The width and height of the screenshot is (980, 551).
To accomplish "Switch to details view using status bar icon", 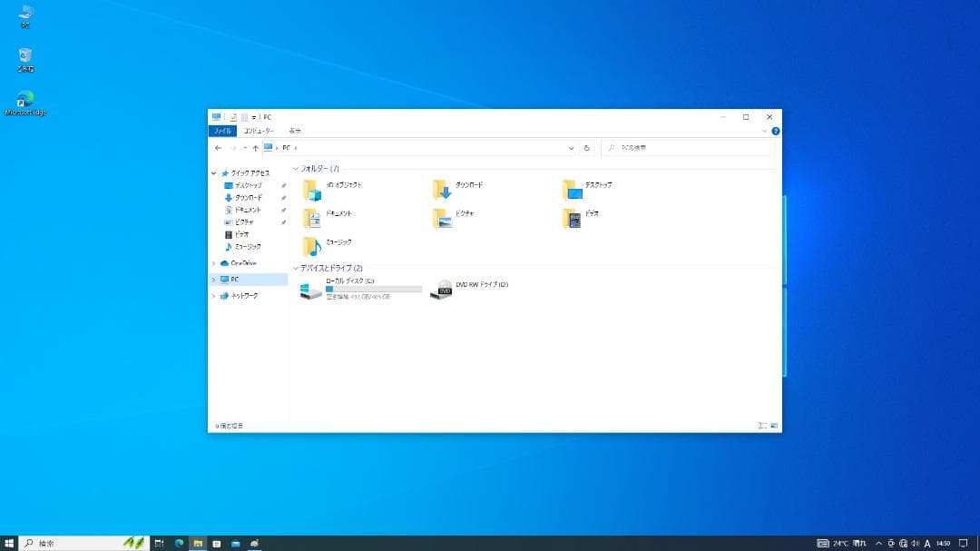I will tap(759, 424).
